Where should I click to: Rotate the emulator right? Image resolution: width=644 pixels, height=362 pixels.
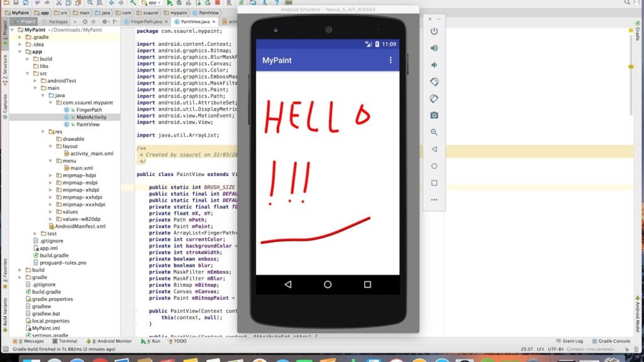[x=434, y=99]
